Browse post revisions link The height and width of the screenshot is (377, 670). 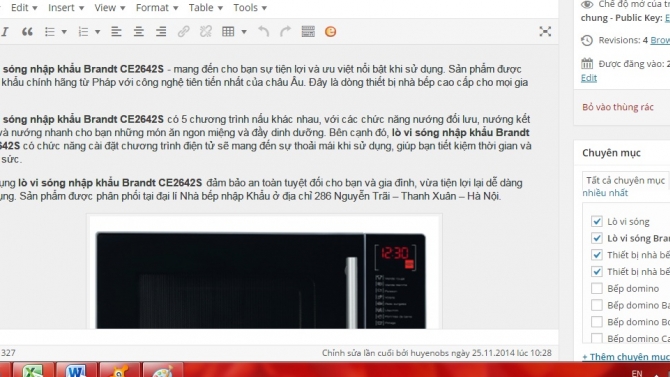(x=660, y=40)
